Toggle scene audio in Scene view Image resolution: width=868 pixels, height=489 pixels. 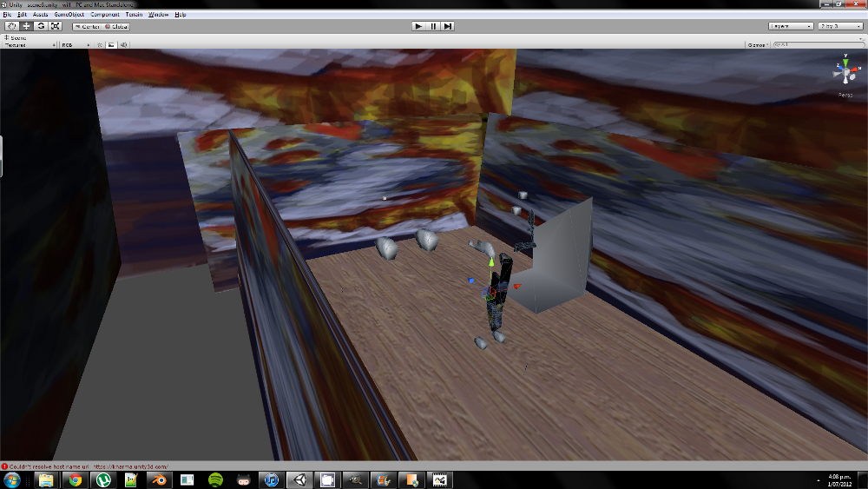click(123, 44)
